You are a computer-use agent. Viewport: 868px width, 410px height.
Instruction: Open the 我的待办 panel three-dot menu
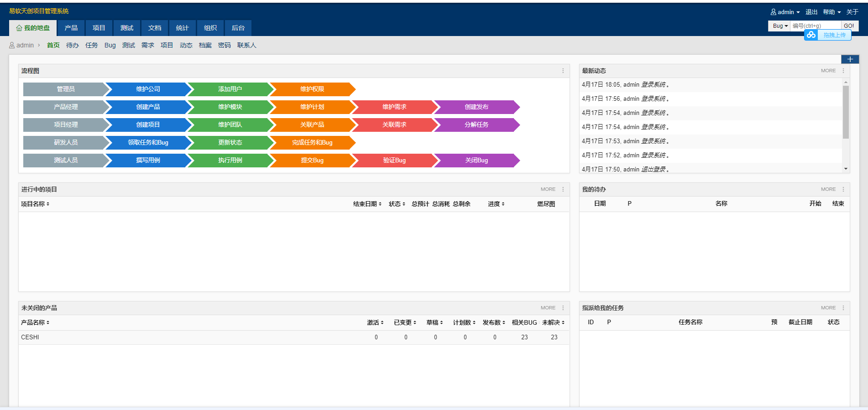tap(843, 189)
